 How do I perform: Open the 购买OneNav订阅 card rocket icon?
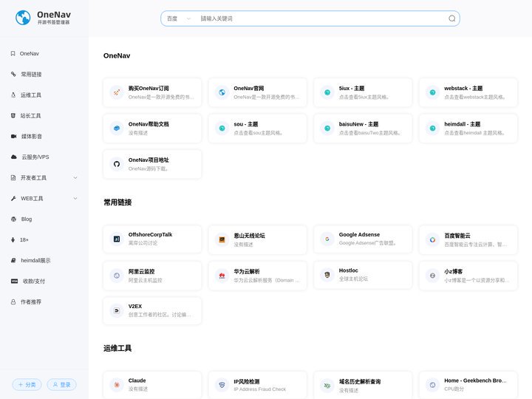(x=117, y=92)
